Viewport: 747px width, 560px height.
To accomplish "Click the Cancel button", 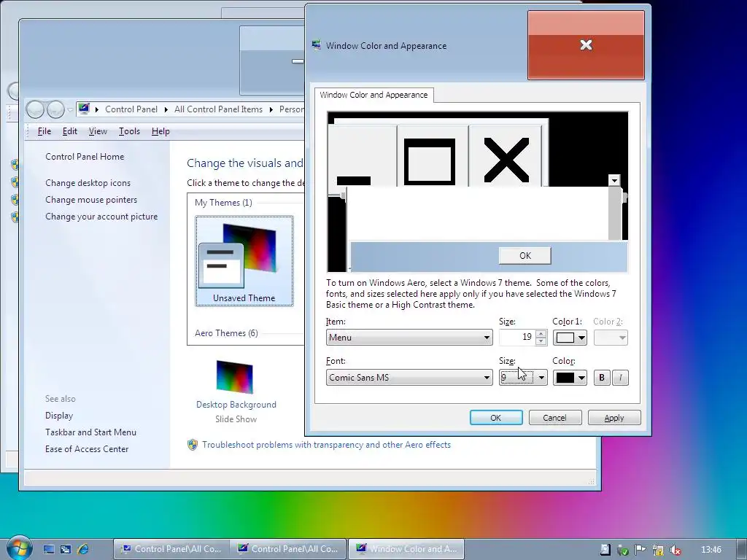I will pos(555,418).
